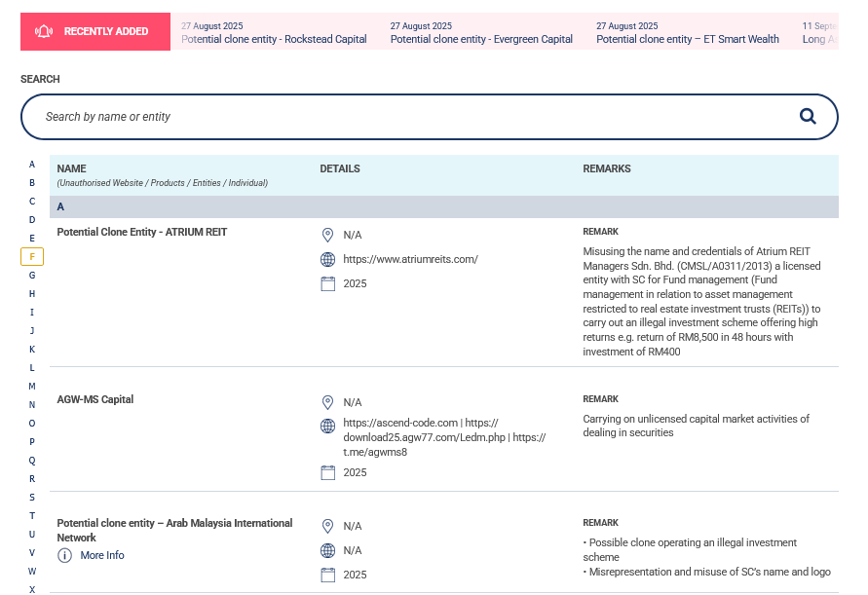Viewport: 868px width, 595px height.
Task: Click the 2025 year in AGW-MS Capital row
Action: (355, 472)
